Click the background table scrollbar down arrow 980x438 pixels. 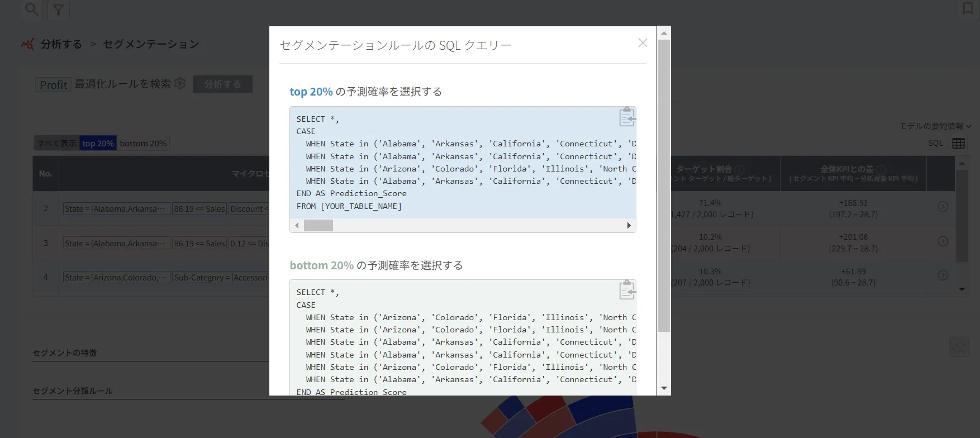pyautogui.click(x=962, y=289)
